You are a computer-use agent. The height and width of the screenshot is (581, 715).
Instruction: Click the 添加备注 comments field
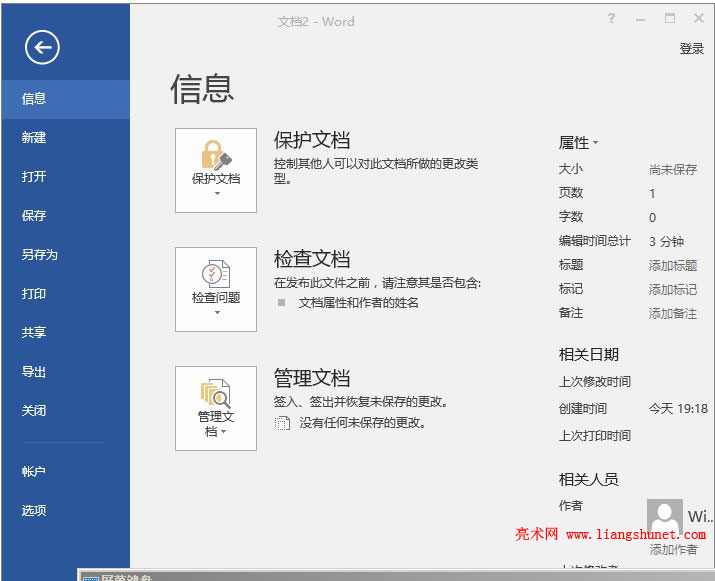click(x=673, y=314)
